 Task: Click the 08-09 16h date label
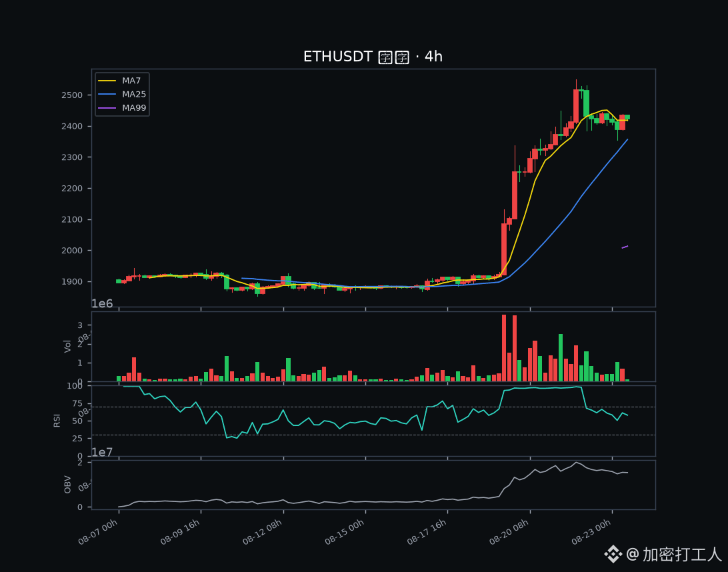coord(180,532)
